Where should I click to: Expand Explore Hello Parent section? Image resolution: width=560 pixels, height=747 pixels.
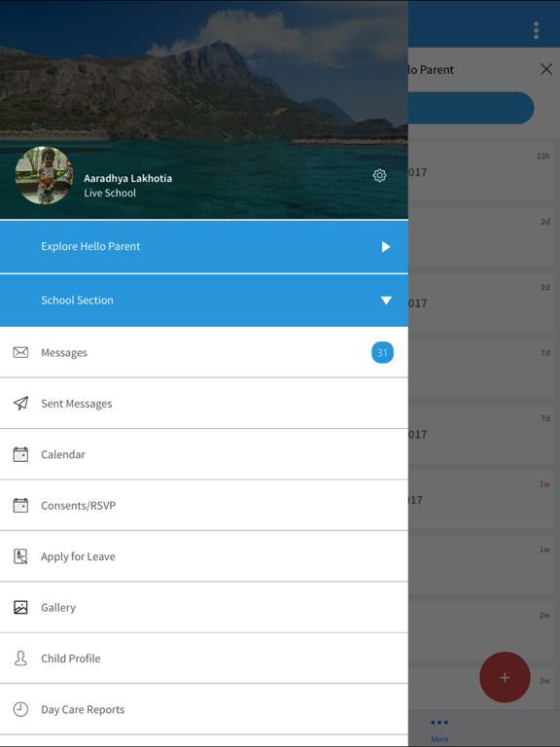[x=204, y=246]
